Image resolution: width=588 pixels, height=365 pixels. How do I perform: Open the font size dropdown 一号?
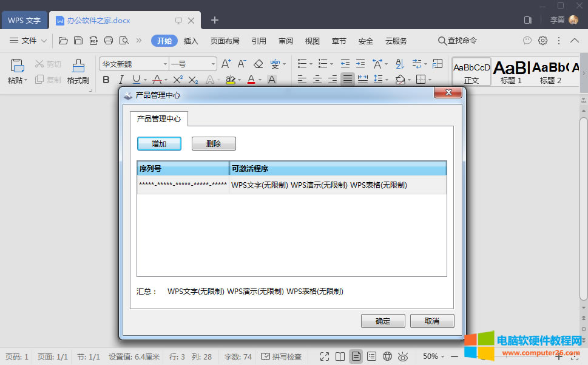tap(213, 64)
